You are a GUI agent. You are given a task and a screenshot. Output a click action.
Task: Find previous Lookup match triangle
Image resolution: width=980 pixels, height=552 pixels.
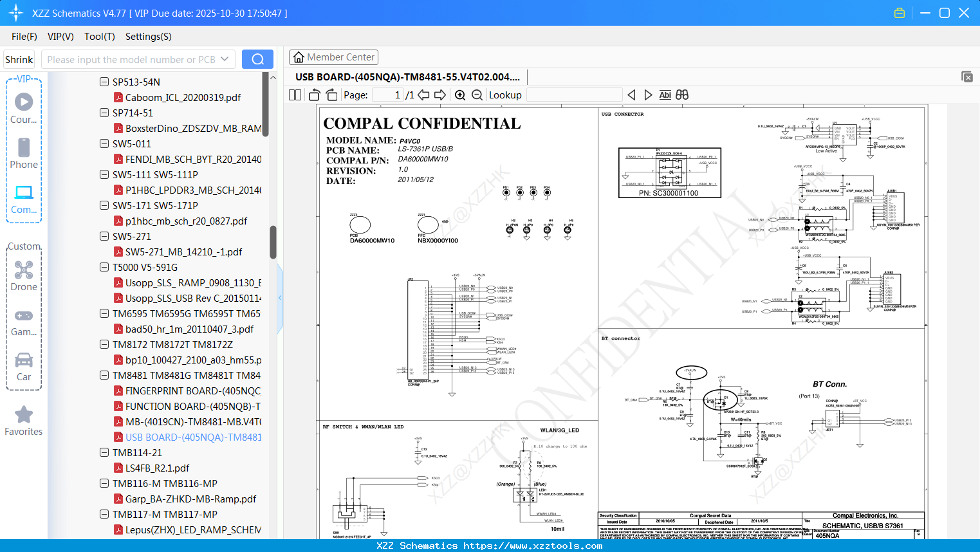click(631, 95)
